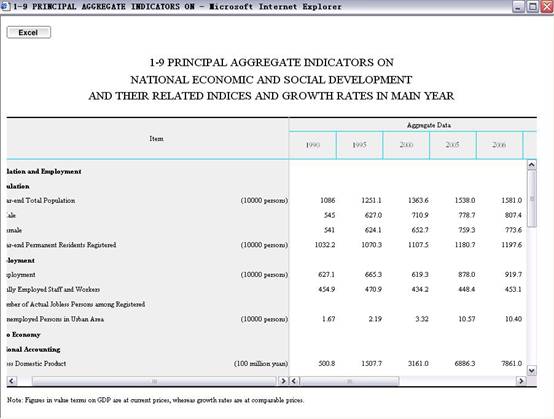Screen dimensions: 554x419
Task: Click the value 1363.6 cell
Action: (418, 200)
